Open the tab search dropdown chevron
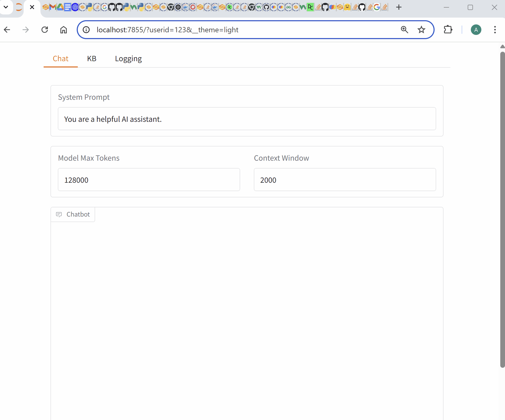This screenshot has width=505, height=420. [6, 7]
